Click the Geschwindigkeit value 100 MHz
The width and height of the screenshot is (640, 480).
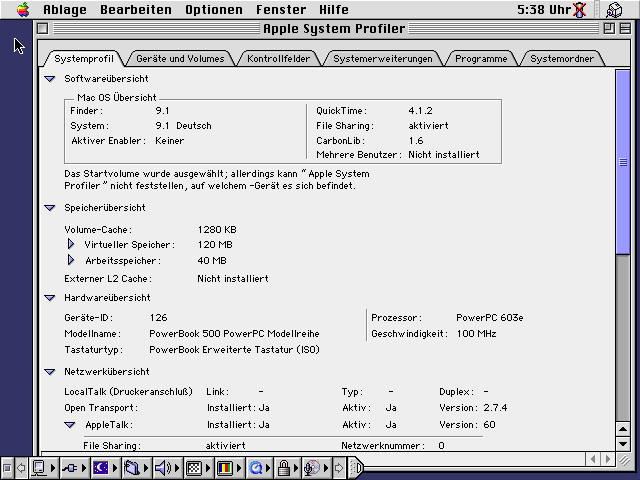(x=476, y=334)
